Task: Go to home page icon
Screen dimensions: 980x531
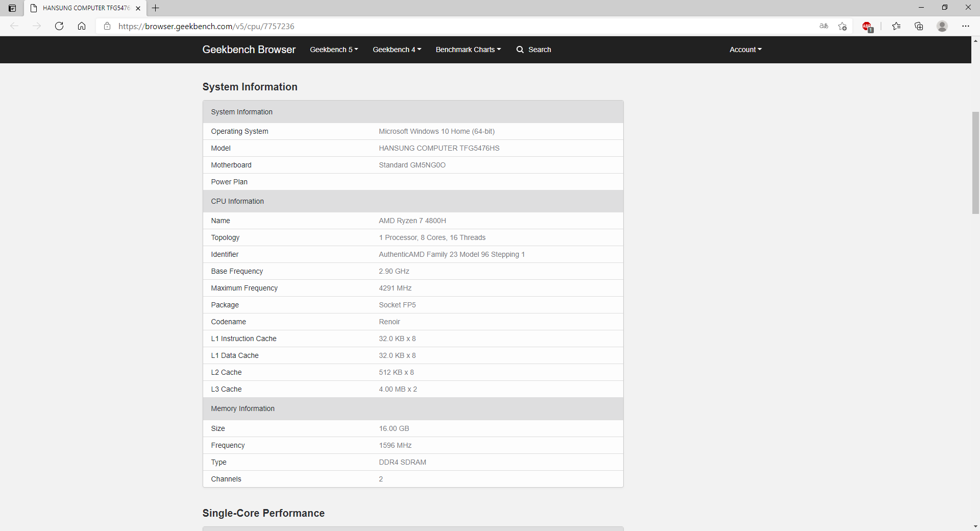Action: (82, 26)
